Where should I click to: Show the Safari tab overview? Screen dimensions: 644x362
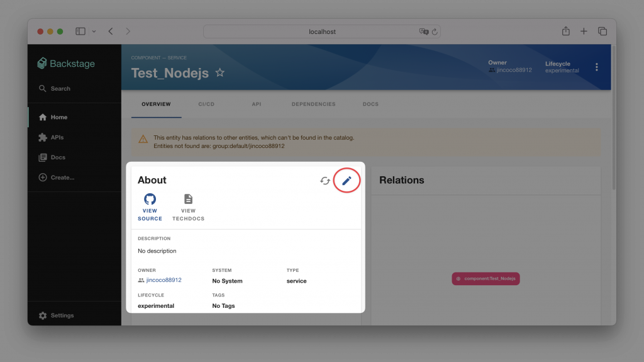pos(602,31)
